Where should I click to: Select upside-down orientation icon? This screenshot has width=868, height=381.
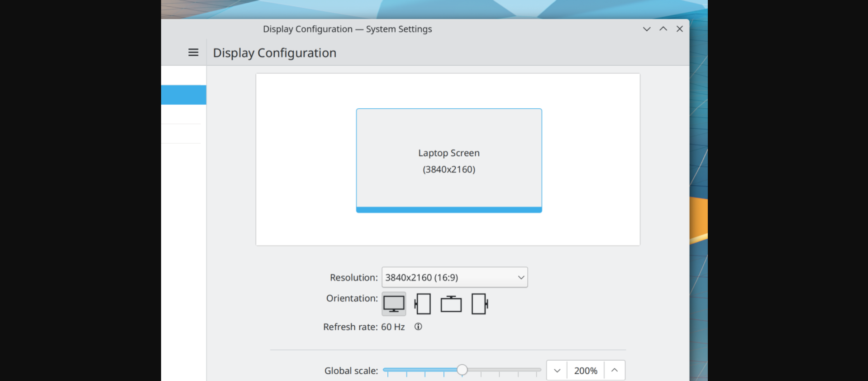click(451, 304)
